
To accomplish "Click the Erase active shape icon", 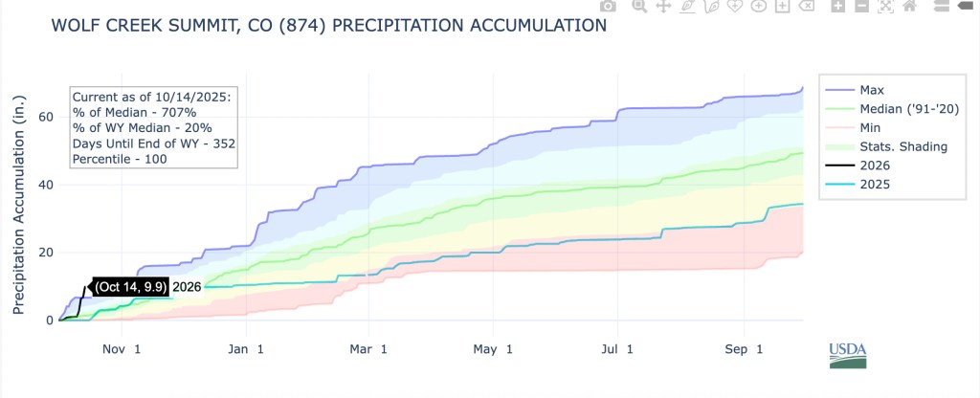I will pos(807,7).
